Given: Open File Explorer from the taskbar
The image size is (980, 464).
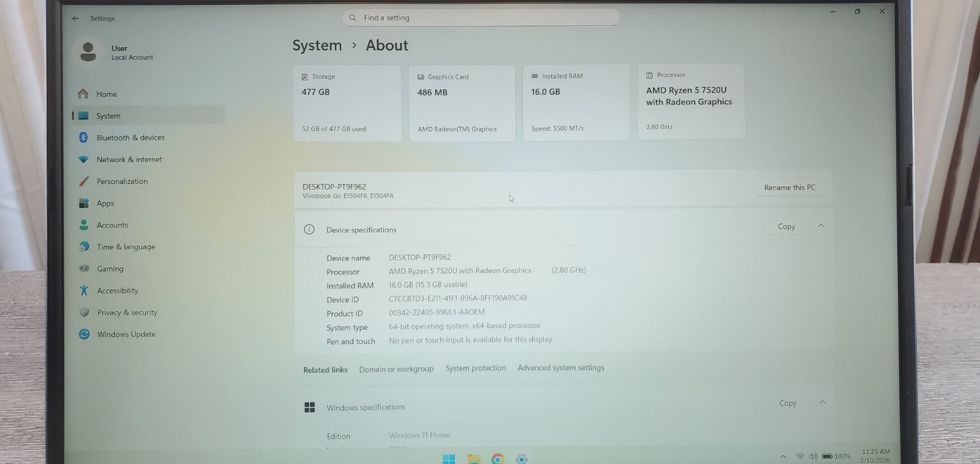Looking at the screenshot, I should 473,459.
